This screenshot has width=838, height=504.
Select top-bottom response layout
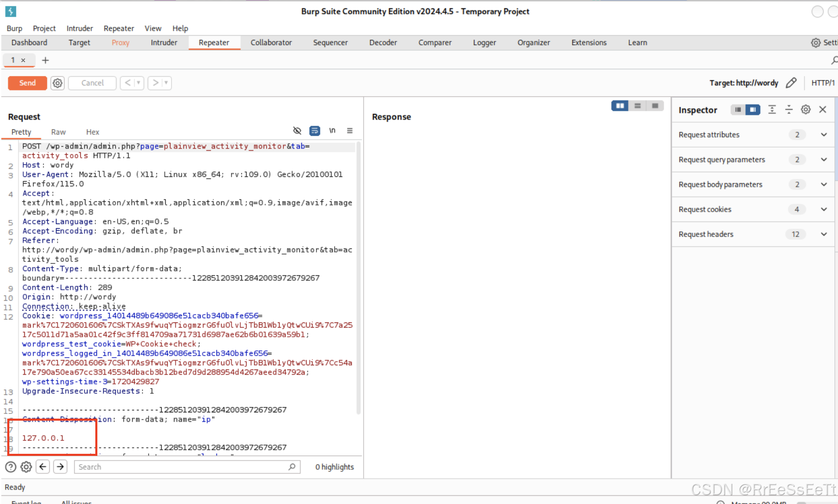pyautogui.click(x=638, y=106)
